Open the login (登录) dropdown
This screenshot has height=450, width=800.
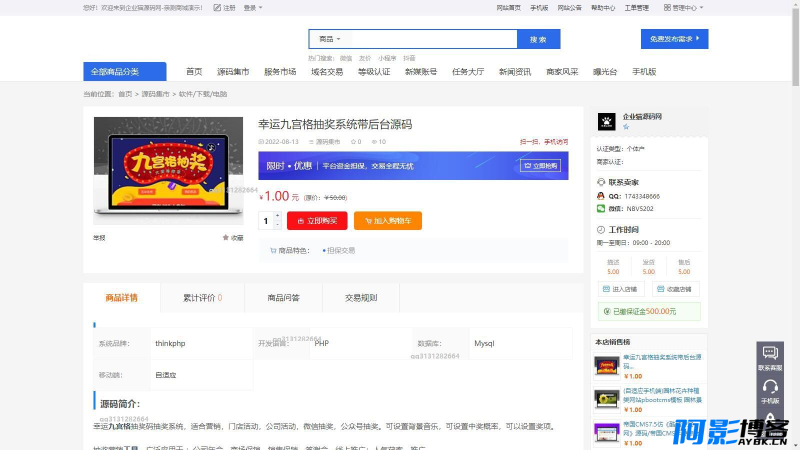coord(253,8)
